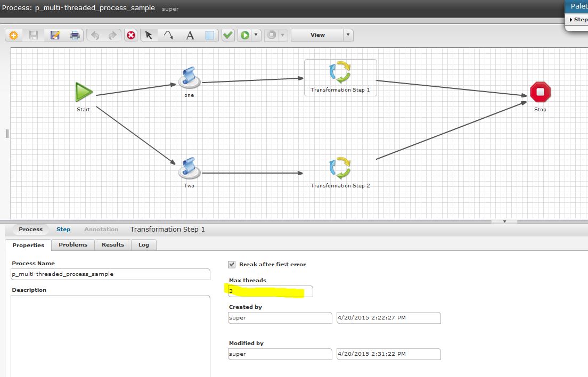Switch to the Step section tab
The width and height of the screenshot is (588, 377).
tap(63, 230)
